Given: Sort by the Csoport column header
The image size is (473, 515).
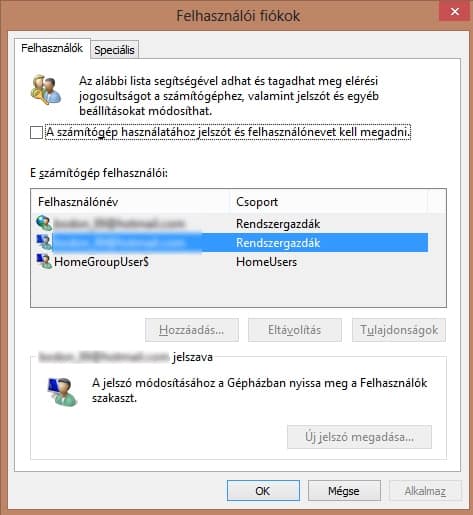Looking at the screenshot, I should coord(328,202).
